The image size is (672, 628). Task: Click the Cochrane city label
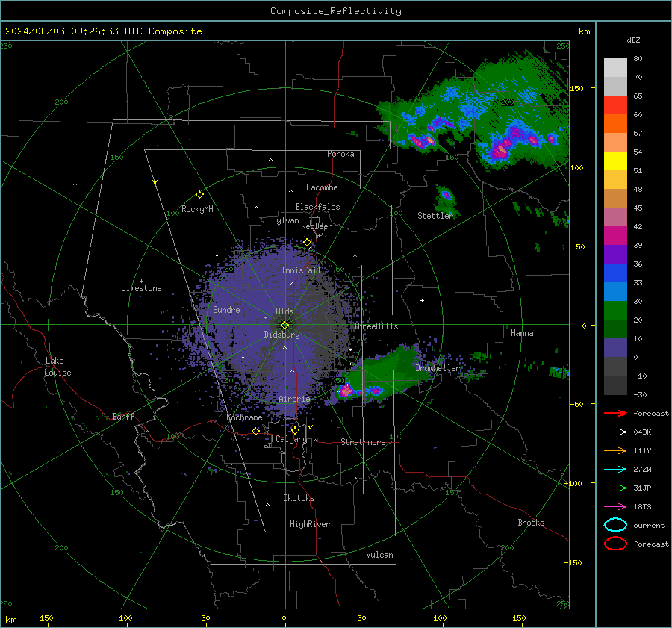(x=244, y=417)
